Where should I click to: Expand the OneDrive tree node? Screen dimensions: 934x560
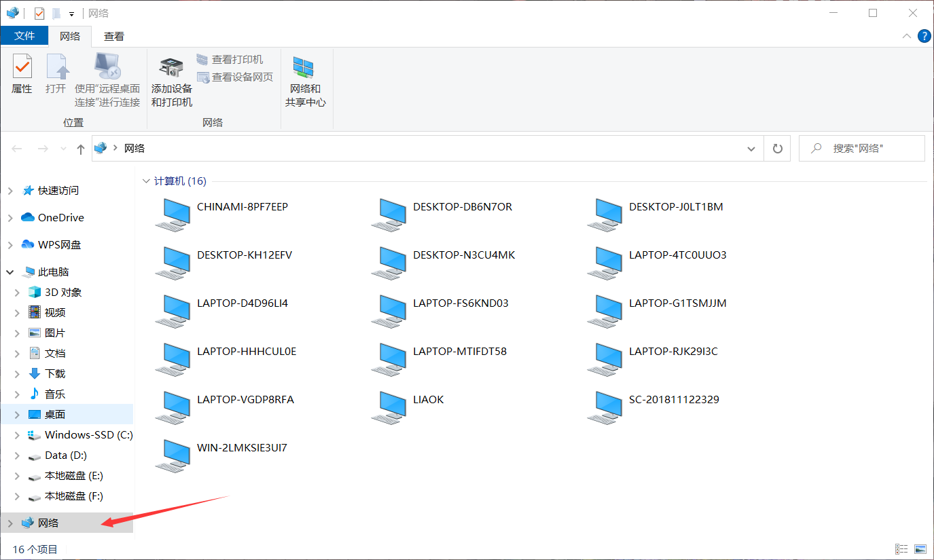point(10,218)
